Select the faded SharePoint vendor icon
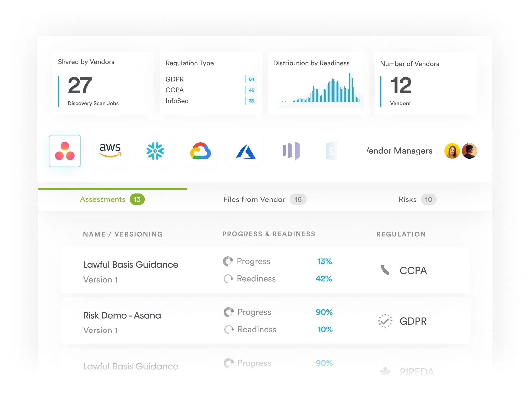 pos(331,151)
